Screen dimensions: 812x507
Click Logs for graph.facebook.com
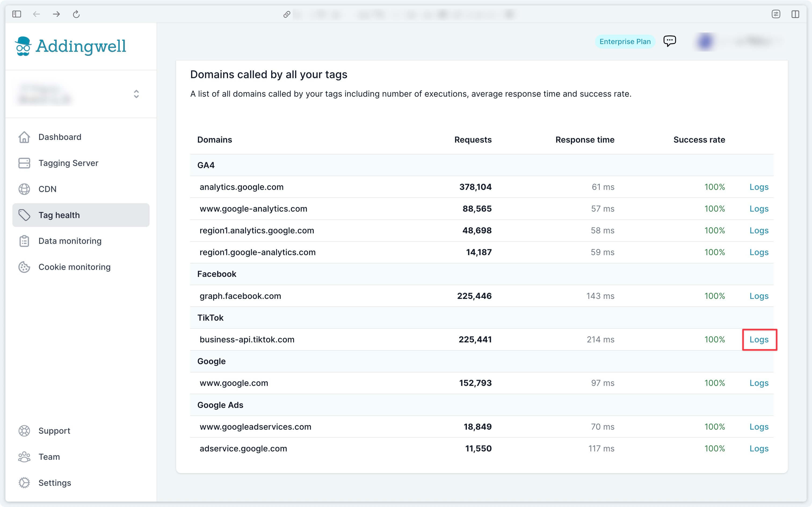click(759, 296)
